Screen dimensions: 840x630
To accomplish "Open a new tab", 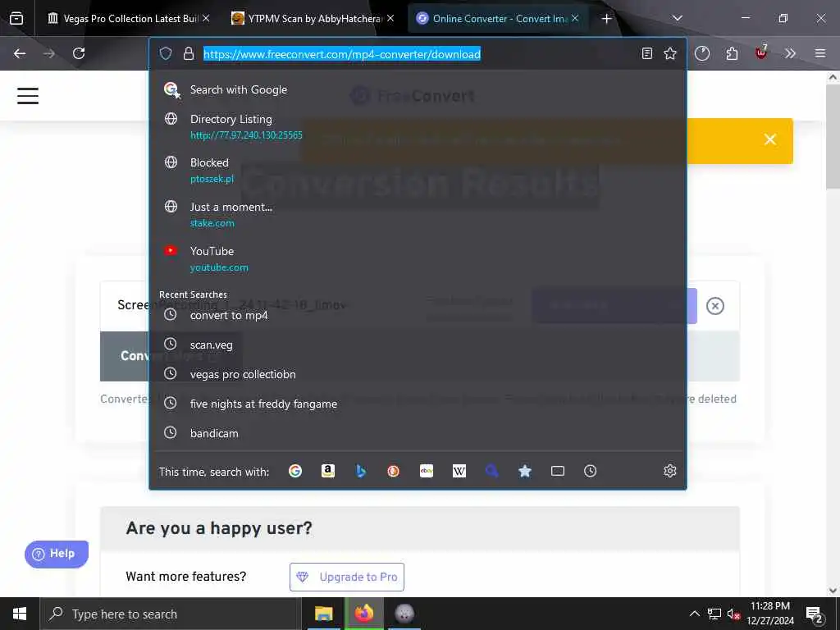I will (x=606, y=19).
